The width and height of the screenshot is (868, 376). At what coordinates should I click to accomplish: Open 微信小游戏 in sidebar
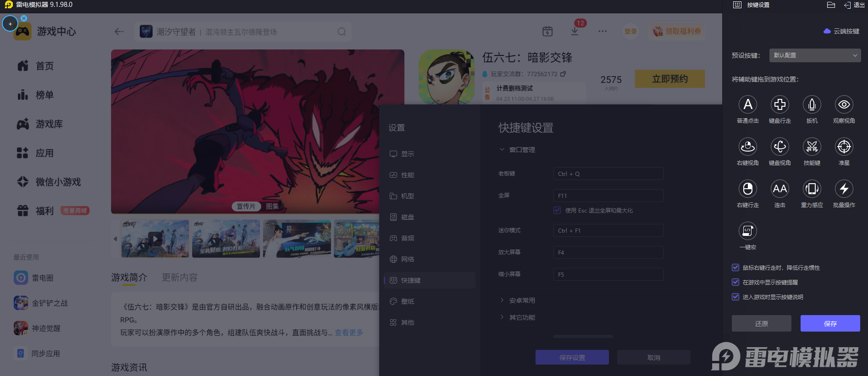coord(49,182)
